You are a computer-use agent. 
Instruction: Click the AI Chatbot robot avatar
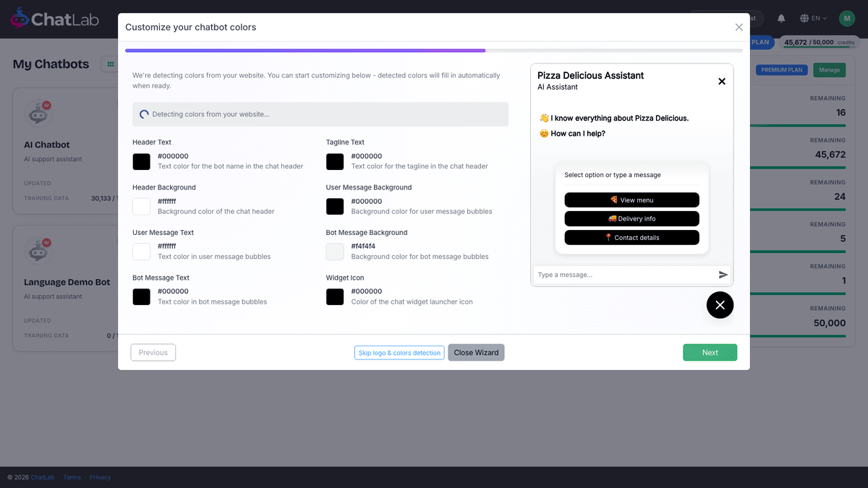38,114
